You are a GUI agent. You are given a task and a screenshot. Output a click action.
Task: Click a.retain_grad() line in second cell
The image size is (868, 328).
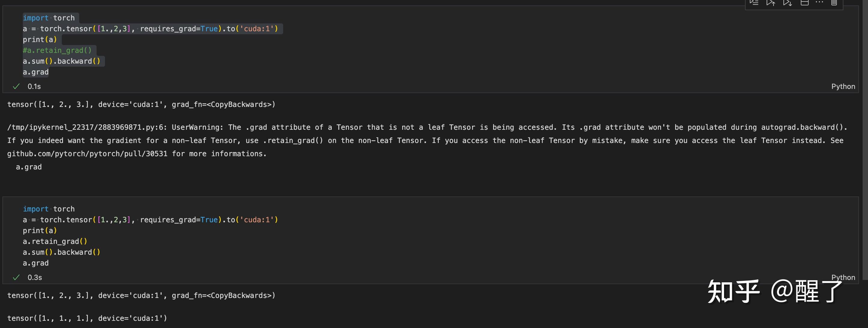click(x=55, y=241)
